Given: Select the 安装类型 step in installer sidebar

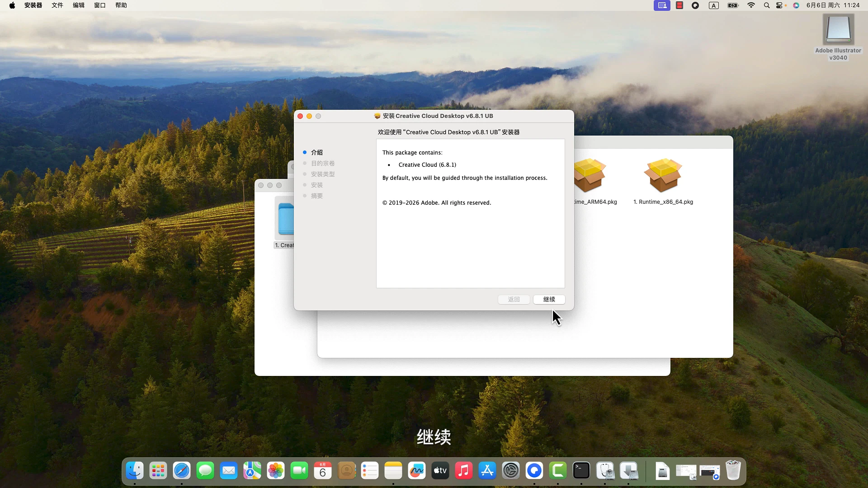Looking at the screenshot, I should [322, 174].
